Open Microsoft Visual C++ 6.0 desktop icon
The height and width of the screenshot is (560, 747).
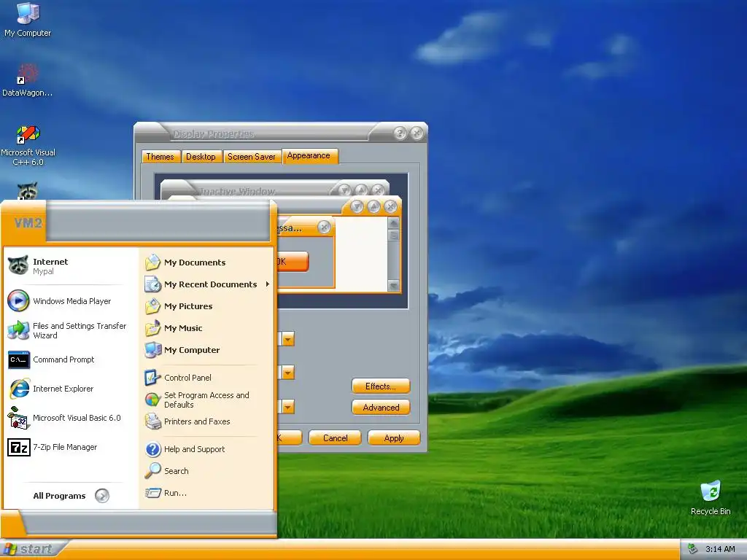28,145
